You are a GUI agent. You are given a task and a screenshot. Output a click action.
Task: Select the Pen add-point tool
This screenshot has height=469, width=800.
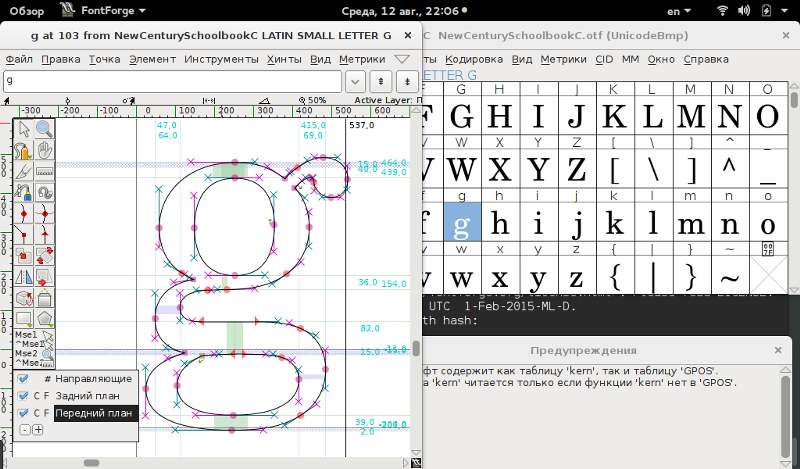point(23,192)
